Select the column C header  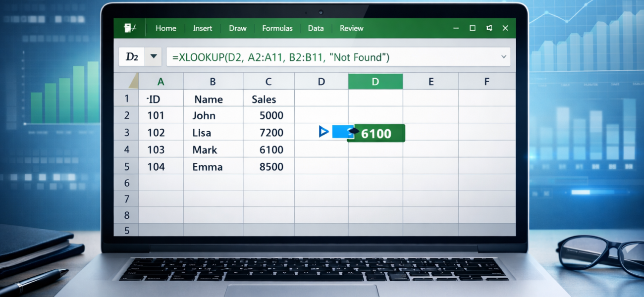[268, 82]
